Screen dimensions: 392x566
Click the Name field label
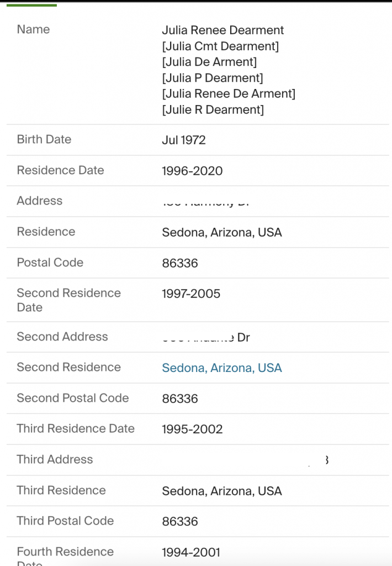click(x=33, y=30)
